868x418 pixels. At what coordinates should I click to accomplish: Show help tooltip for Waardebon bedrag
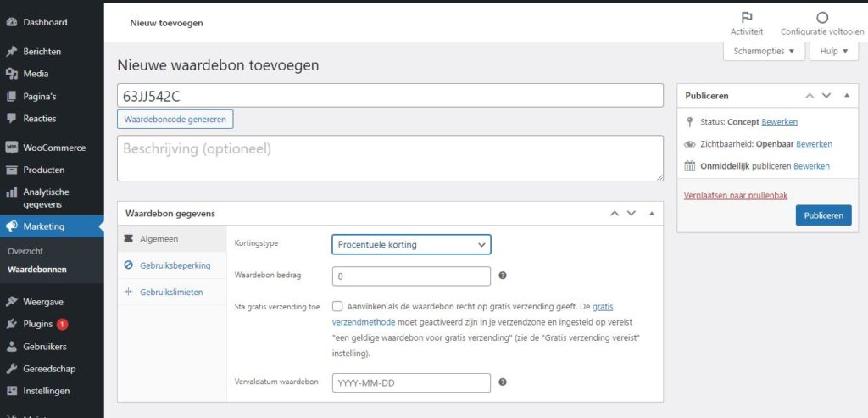502,276
